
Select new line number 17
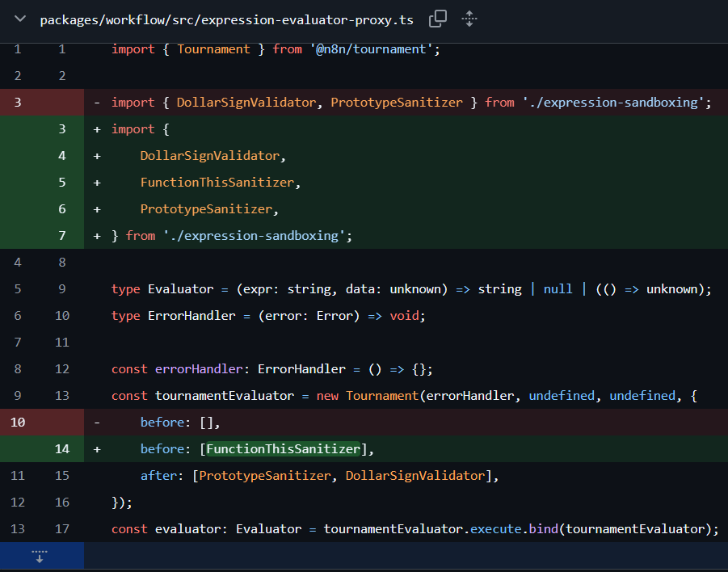coord(62,529)
